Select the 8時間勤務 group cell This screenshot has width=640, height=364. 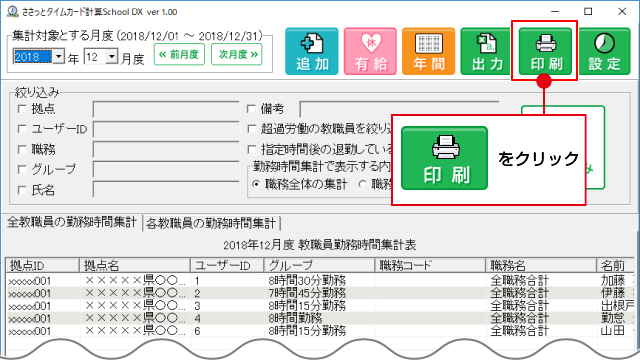click(x=295, y=318)
